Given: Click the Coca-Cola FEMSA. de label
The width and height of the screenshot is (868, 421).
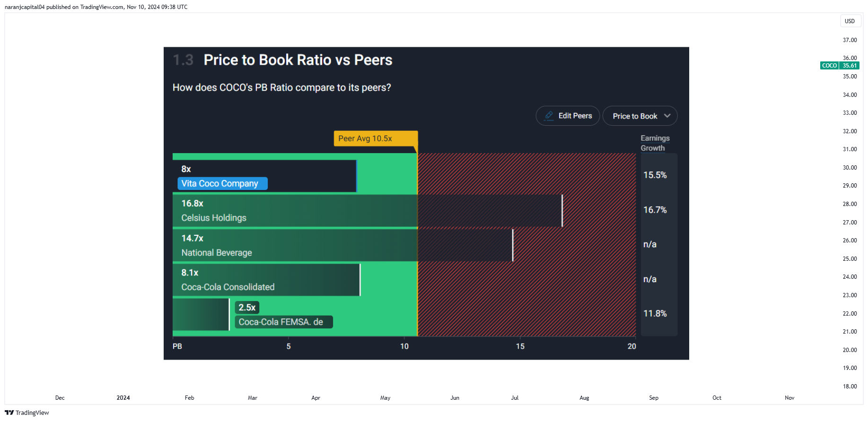Looking at the screenshot, I should tap(283, 322).
